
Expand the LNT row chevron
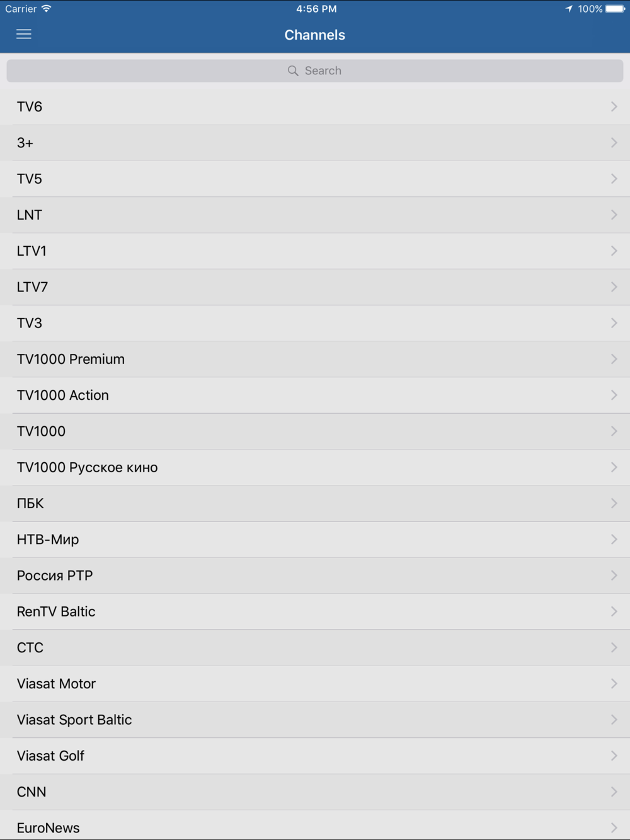click(x=614, y=215)
